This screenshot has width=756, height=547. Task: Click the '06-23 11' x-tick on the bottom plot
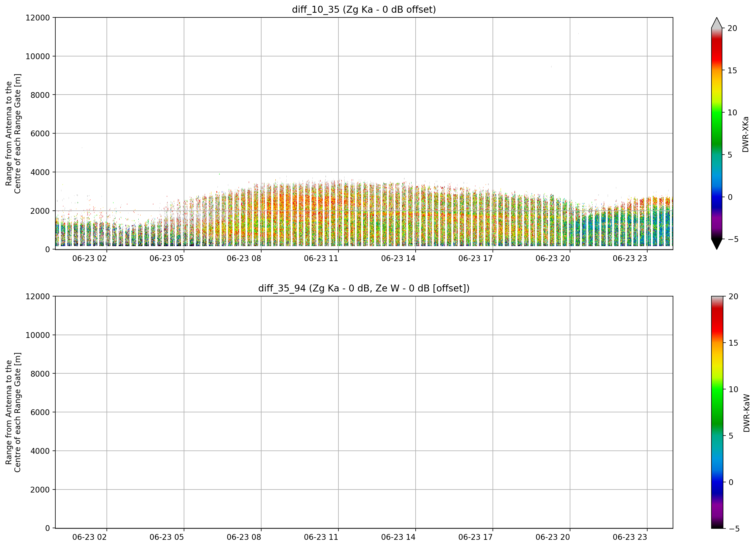[x=321, y=537]
